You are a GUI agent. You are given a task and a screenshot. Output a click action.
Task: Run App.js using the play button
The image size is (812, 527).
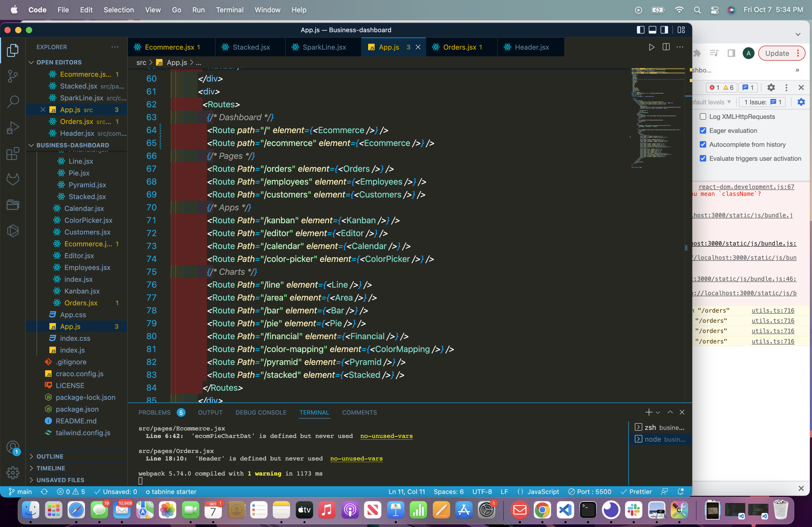pyautogui.click(x=651, y=47)
